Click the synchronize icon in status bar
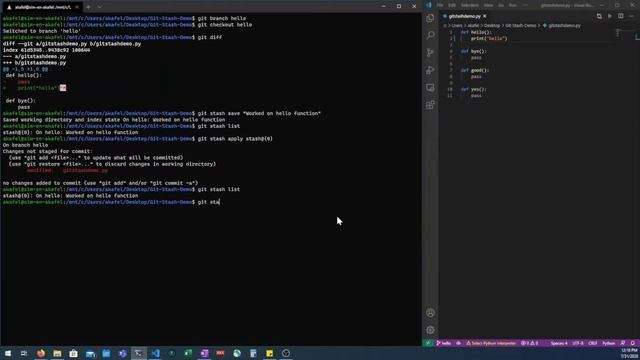Image resolution: width=640 pixels, height=360 pixels. [458, 343]
